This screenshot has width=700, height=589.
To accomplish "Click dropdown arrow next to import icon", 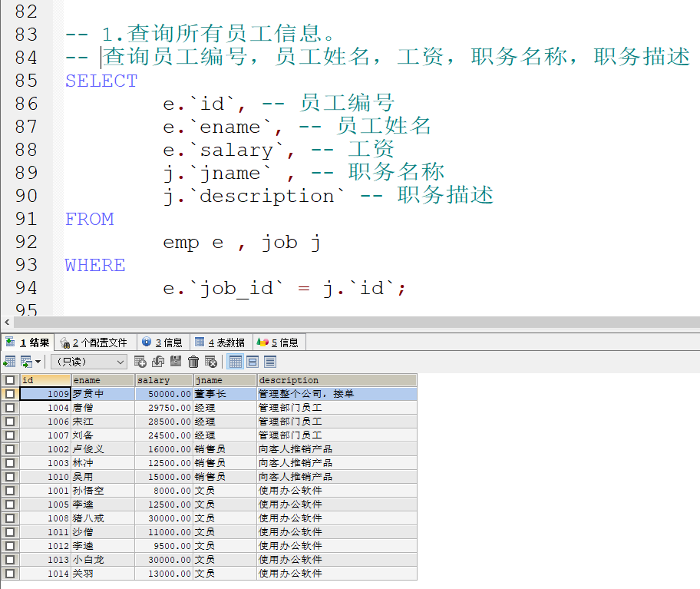I will coord(37,362).
